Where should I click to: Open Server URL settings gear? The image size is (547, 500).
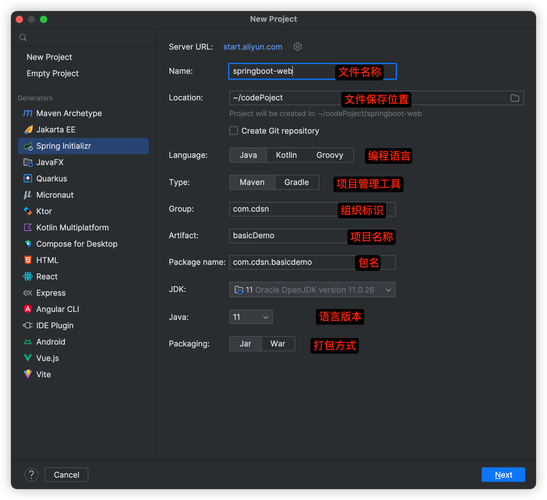(x=298, y=47)
